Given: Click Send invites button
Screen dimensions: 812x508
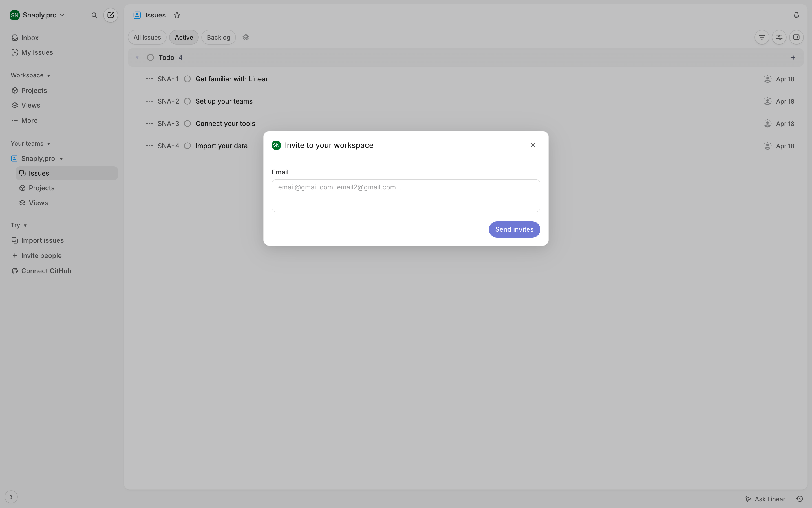Looking at the screenshot, I should [x=514, y=229].
